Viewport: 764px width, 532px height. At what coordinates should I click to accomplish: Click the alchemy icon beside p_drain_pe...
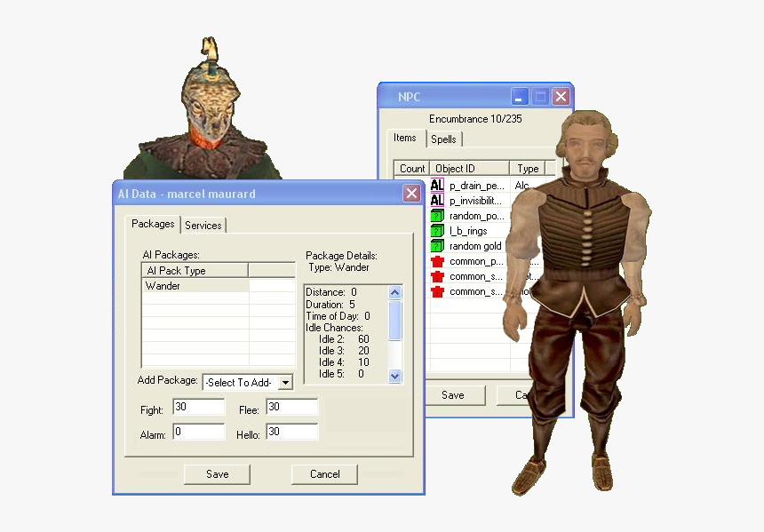point(437,185)
